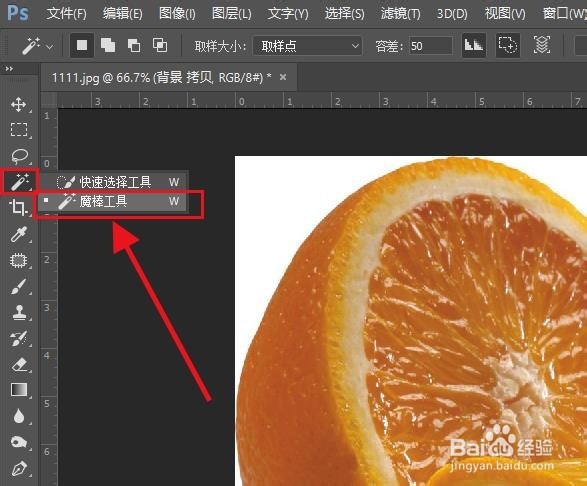Choose Add to selection mode

tap(108, 45)
